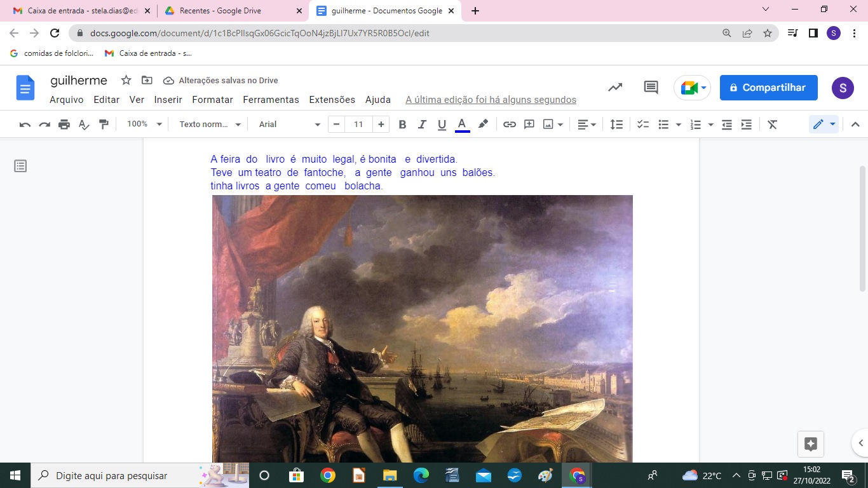The width and height of the screenshot is (868, 488).
Task: Click the numbered list icon
Action: [696, 125]
